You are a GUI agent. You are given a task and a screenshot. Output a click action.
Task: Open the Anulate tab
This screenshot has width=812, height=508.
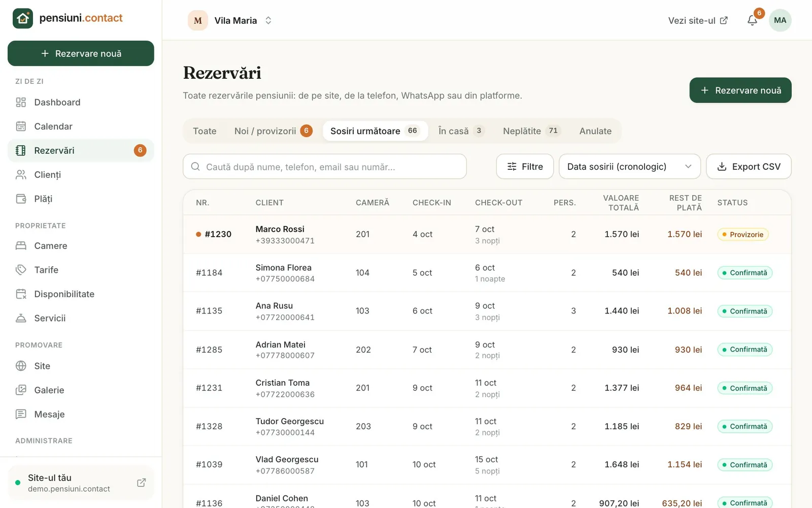tap(595, 131)
